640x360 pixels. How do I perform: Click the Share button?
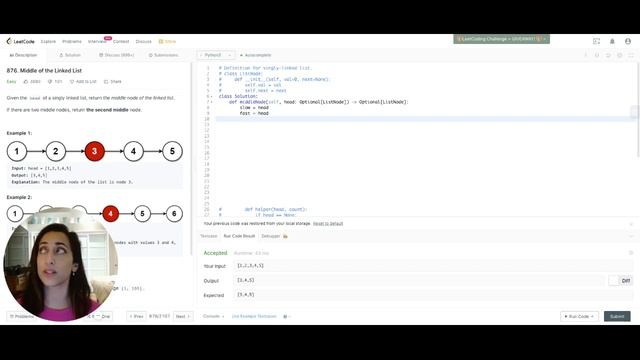click(113, 82)
